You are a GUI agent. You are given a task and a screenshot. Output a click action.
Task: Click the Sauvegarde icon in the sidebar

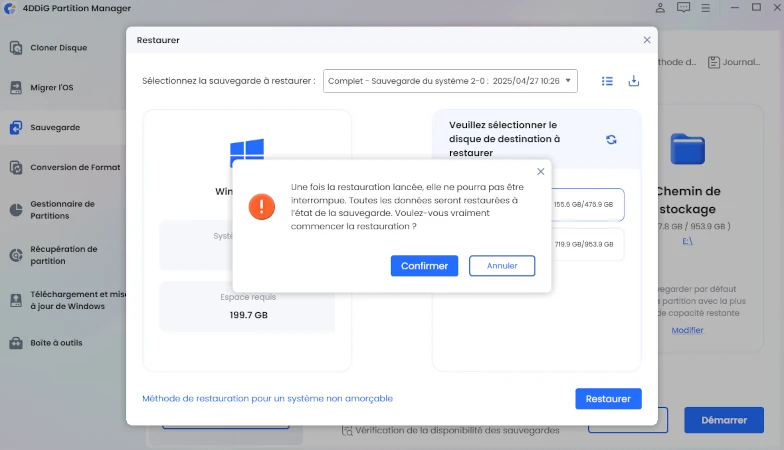(16, 128)
